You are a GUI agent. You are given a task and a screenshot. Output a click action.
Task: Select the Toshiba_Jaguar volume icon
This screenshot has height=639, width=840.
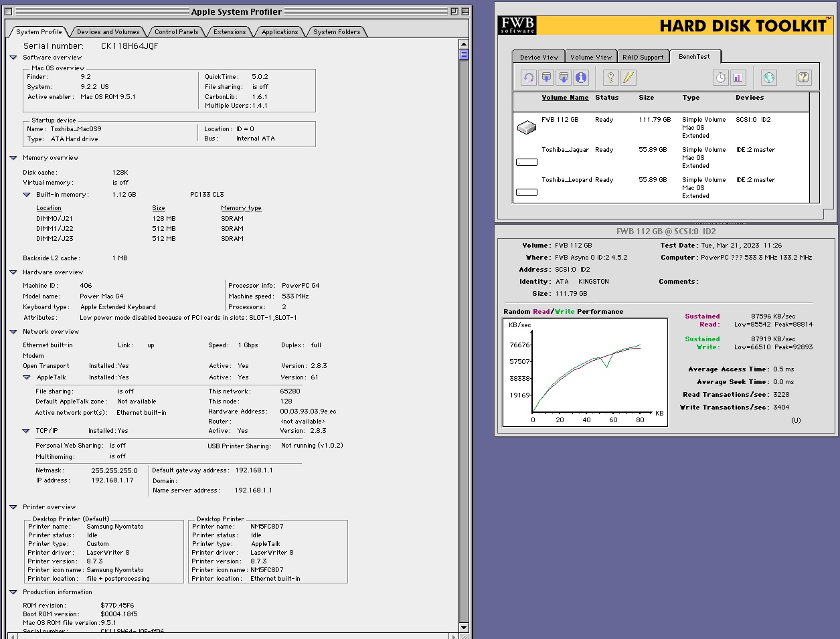pos(527,162)
